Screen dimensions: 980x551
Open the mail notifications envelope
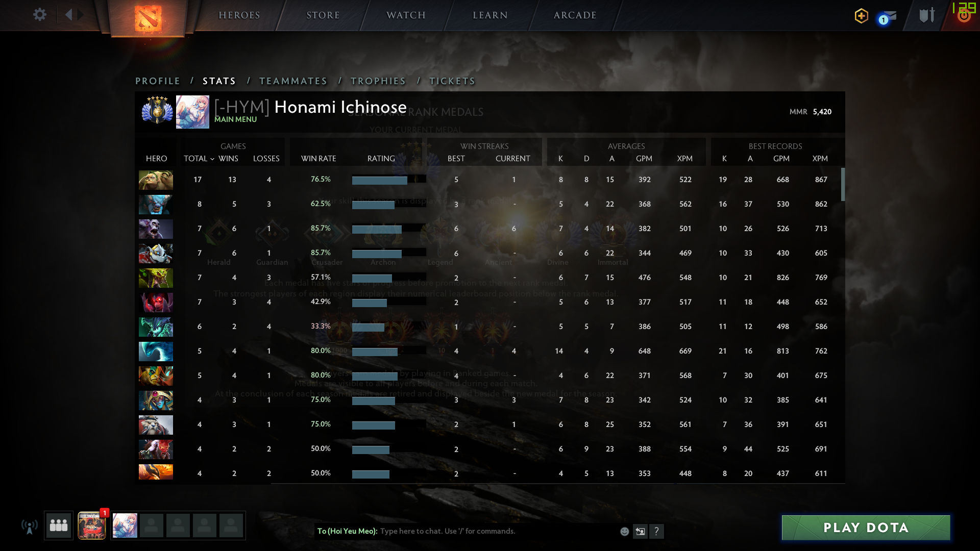click(x=889, y=17)
